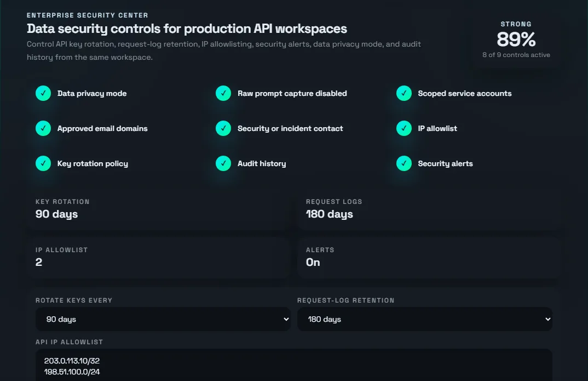
Task: Click the Security alerts checkmark icon
Action: coord(404,163)
